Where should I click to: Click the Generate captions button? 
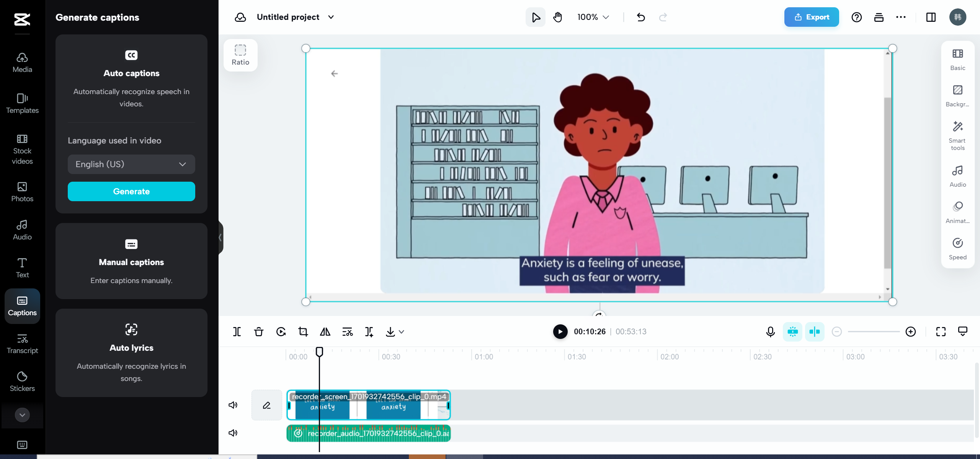131,191
